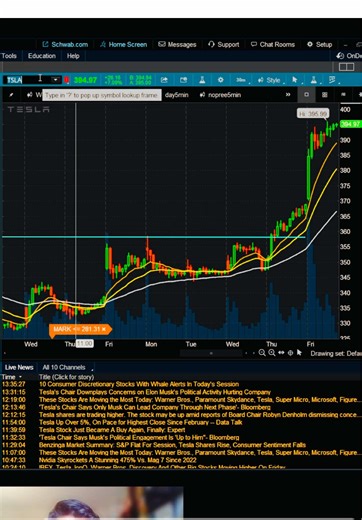Open the Setup menu

320,44
